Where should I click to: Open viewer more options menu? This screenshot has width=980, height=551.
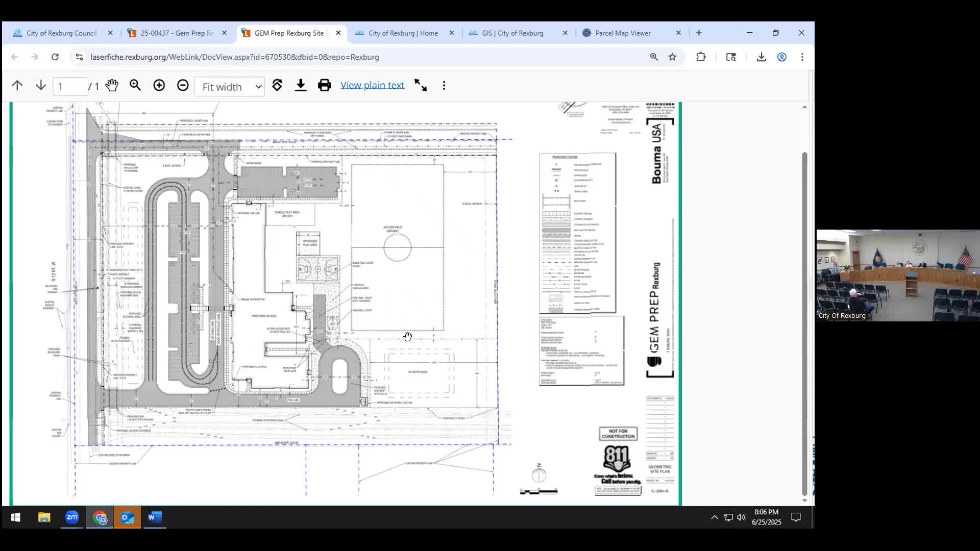[x=444, y=85]
